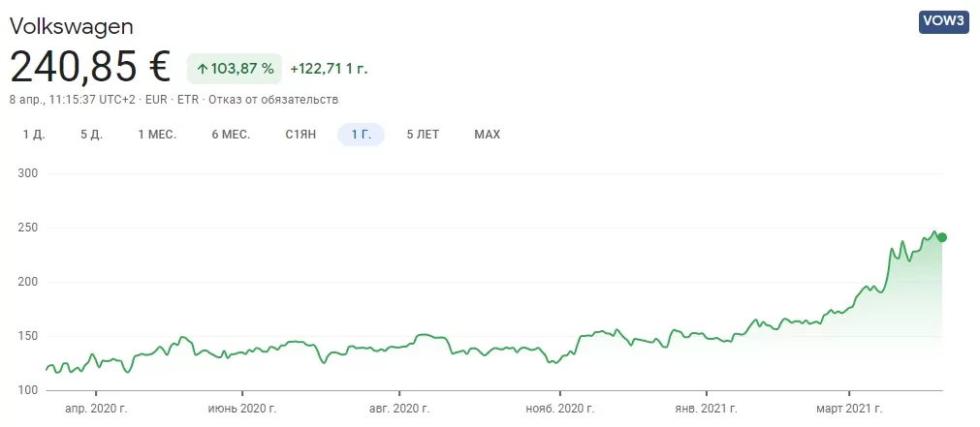
Task: Click the green up-arrow in percentage badge
Action: 202,70
